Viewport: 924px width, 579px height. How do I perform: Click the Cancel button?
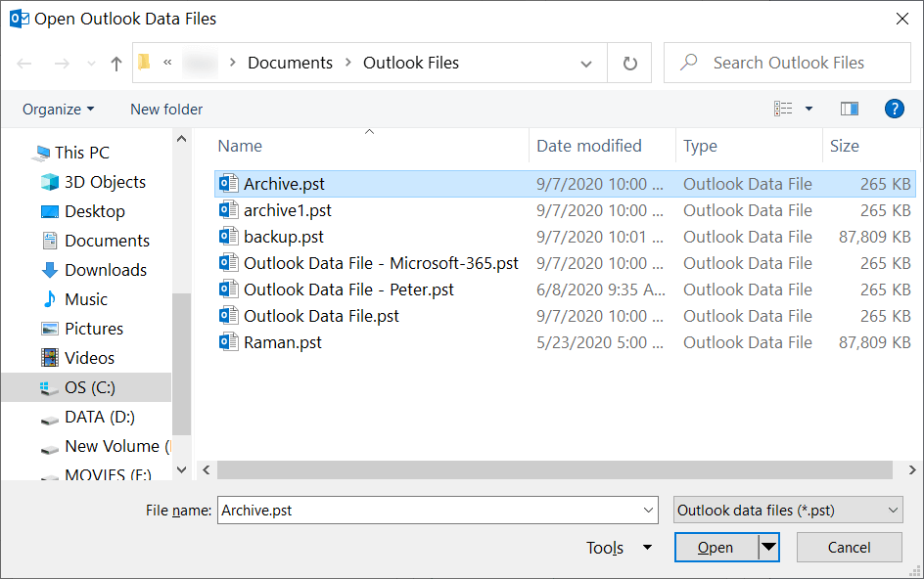click(849, 547)
